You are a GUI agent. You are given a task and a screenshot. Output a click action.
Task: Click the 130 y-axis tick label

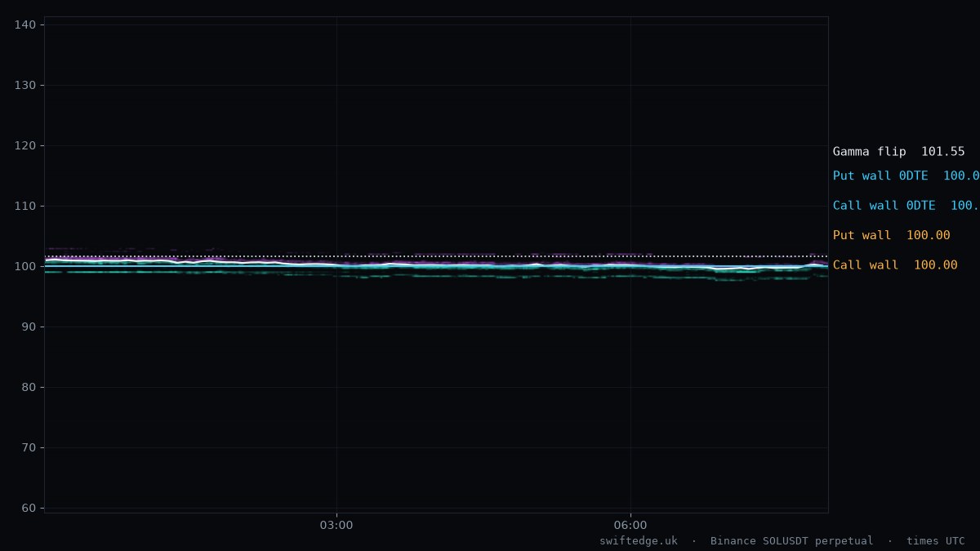coord(25,86)
